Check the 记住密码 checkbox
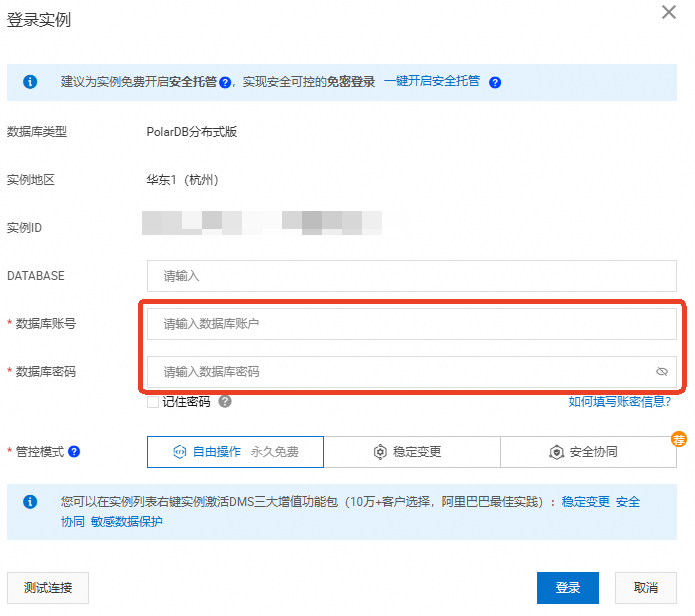The height and width of the screenshot is (616, 695). 153,402
